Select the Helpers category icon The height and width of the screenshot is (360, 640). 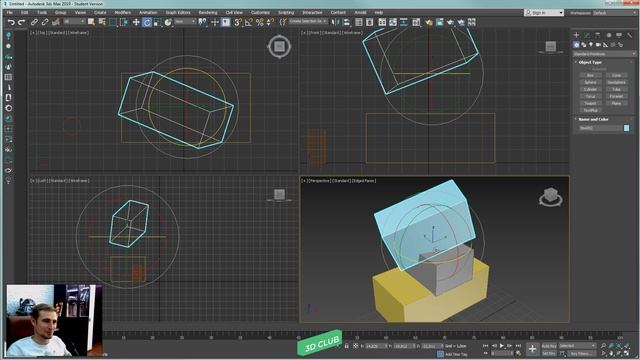tap(606, 44)
